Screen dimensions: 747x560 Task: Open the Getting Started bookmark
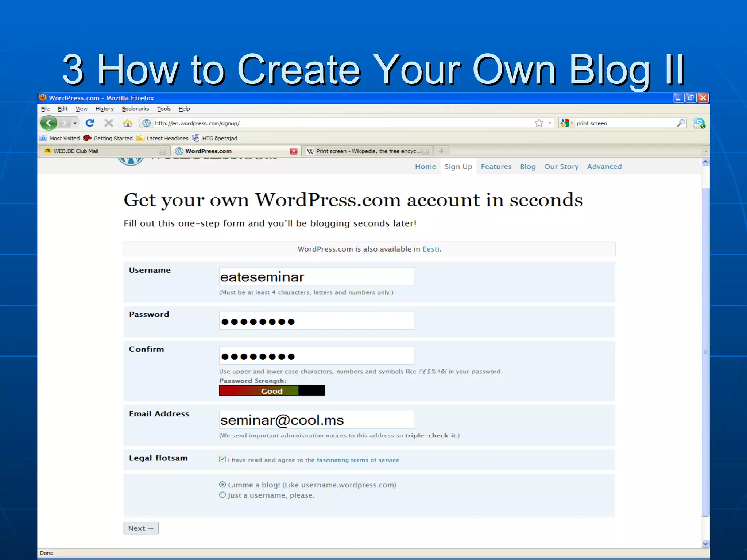tap(108, 138)
